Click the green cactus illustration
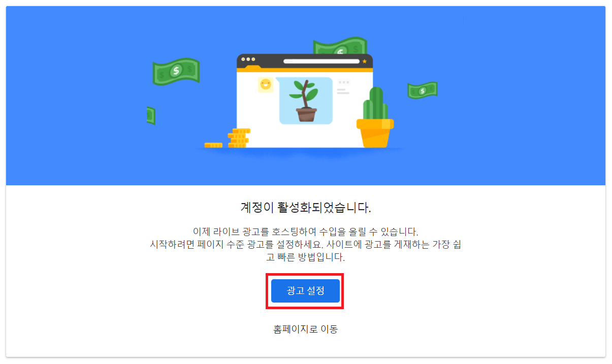The height and width of the screenshot is (364, 612). click(x=375, y=117)
